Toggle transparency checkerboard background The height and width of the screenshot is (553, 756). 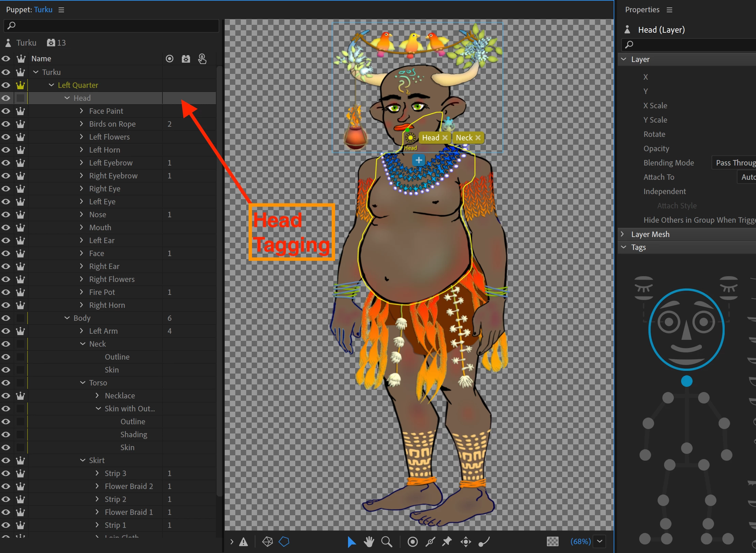pos(552,541)
